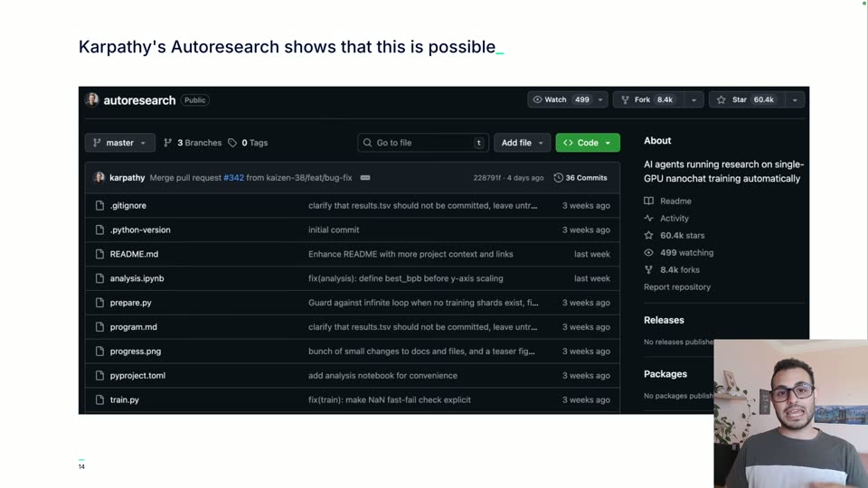Open the master branch selector
Viewport: 868px width, 488px height.
click(119, 143)
